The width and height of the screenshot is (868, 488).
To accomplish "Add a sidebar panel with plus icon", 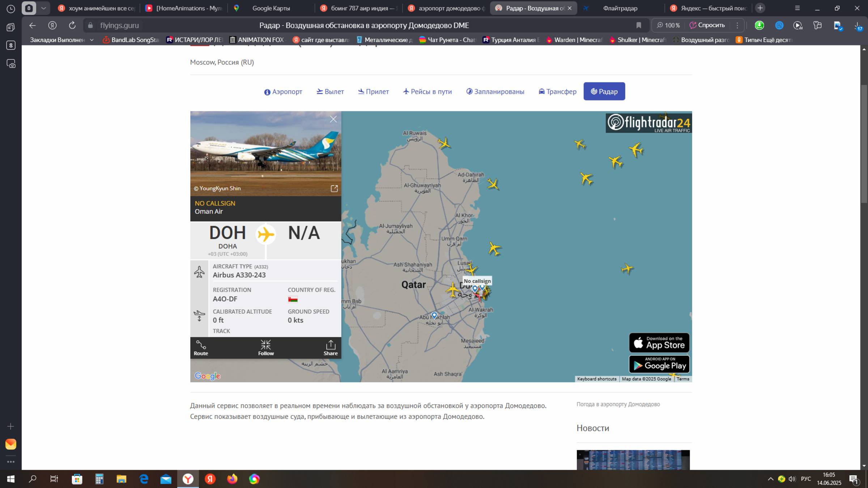I will click(11, 427).
